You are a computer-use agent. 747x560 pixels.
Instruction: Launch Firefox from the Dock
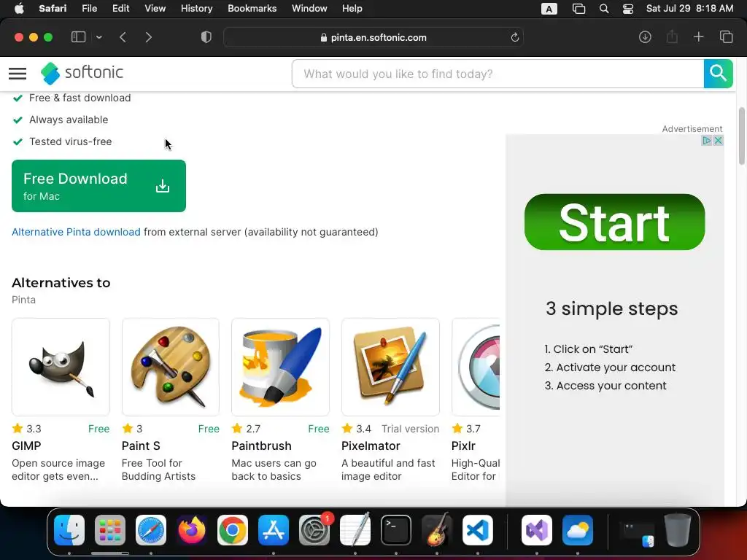pos(192,529)
